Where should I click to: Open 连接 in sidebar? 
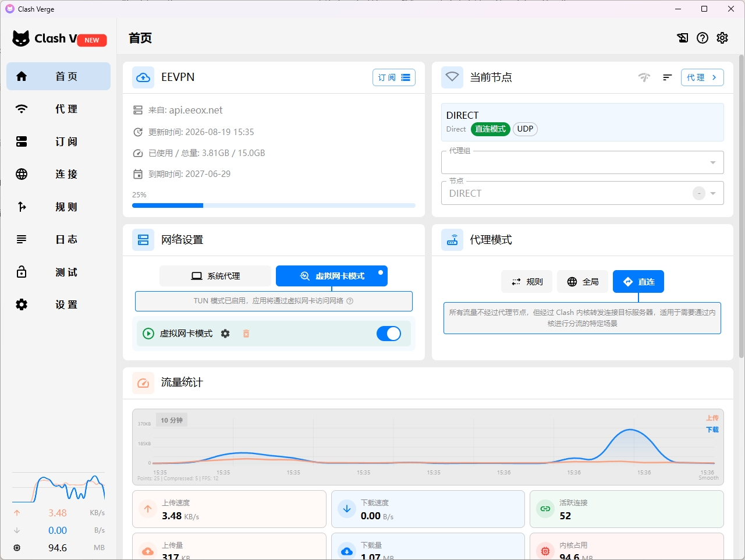[x=58, y=174]
